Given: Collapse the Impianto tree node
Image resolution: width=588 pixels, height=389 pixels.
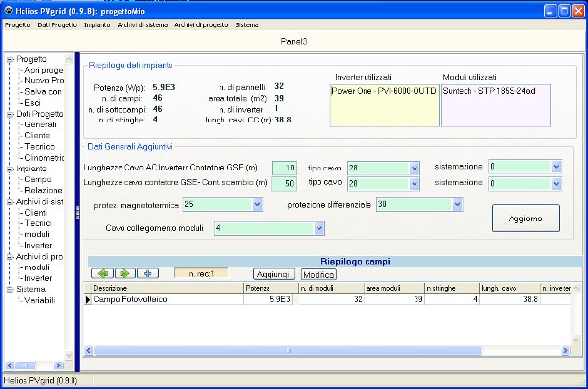Looking at the screenshot, I should click(x=10, y=170).
